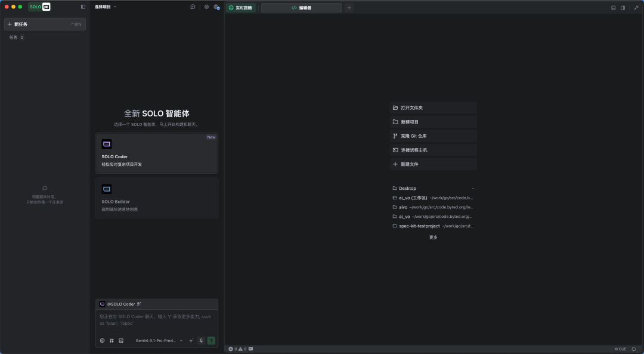Open the recent Desktop folder
Screen dimensions: 644x354
coord(434,188)
